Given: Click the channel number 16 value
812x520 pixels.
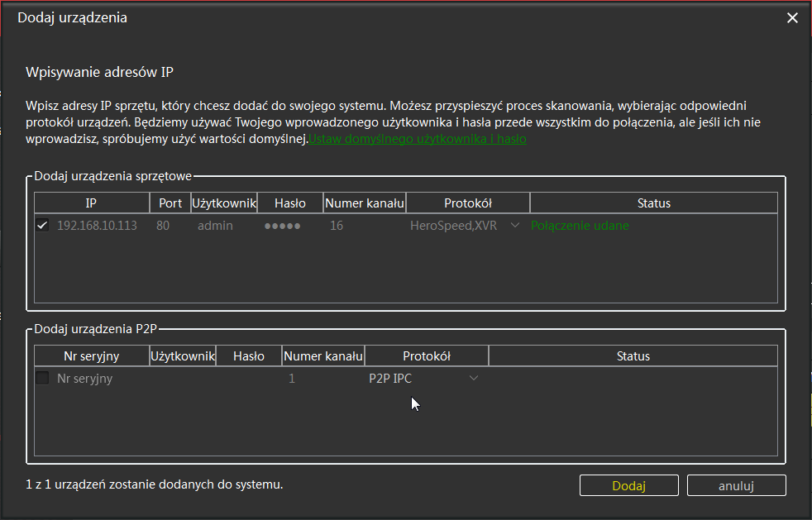Looking at the screenshot, I should pyautogui.click(x=337, y=225).
